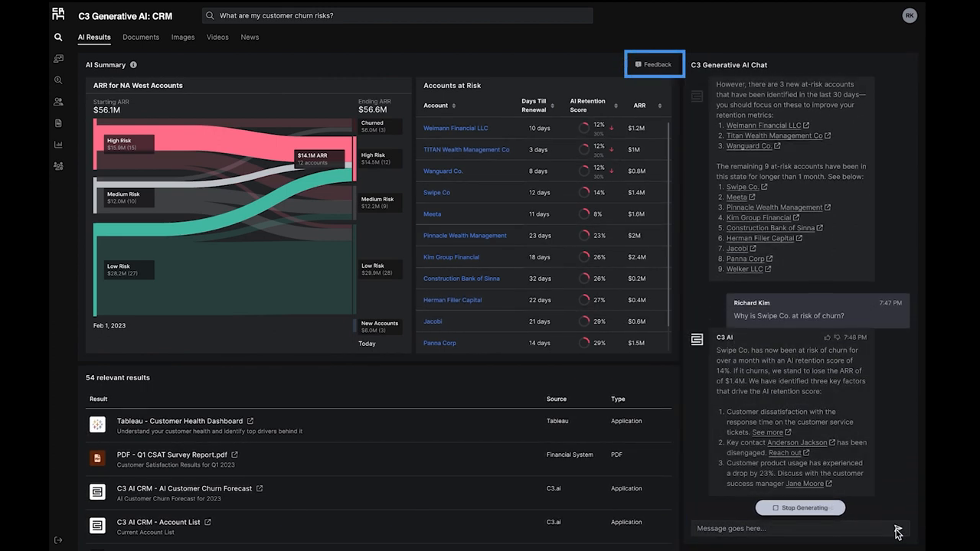Click the $14.1M ARR 12 accounts tooltip
The image size is (980, 551).
coord(318,159)
